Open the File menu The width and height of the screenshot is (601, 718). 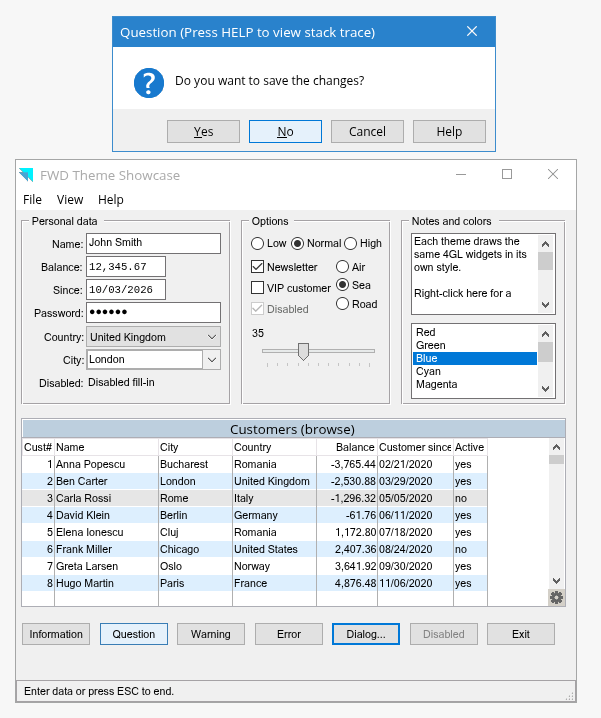(x=32, y=200)
